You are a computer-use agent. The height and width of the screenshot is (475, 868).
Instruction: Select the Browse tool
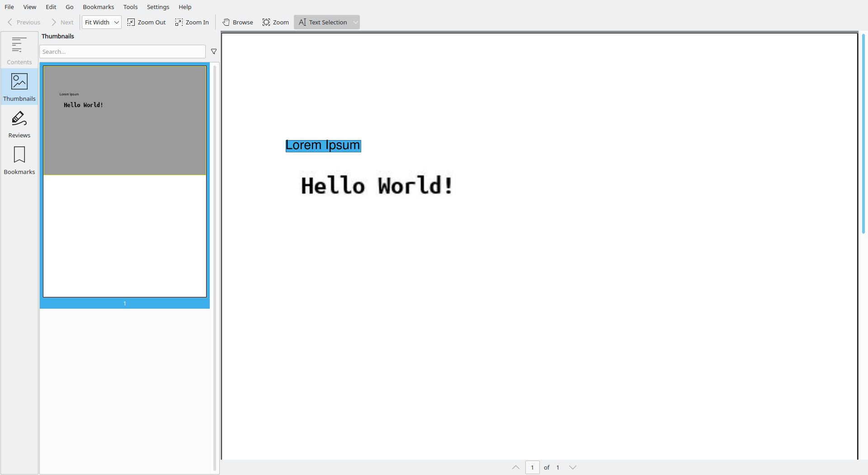(237, 22)
